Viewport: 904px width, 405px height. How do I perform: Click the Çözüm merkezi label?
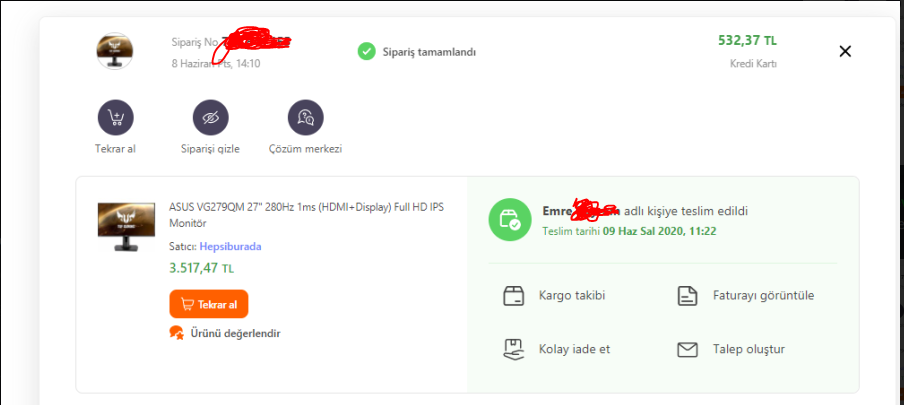coord(306,149)
